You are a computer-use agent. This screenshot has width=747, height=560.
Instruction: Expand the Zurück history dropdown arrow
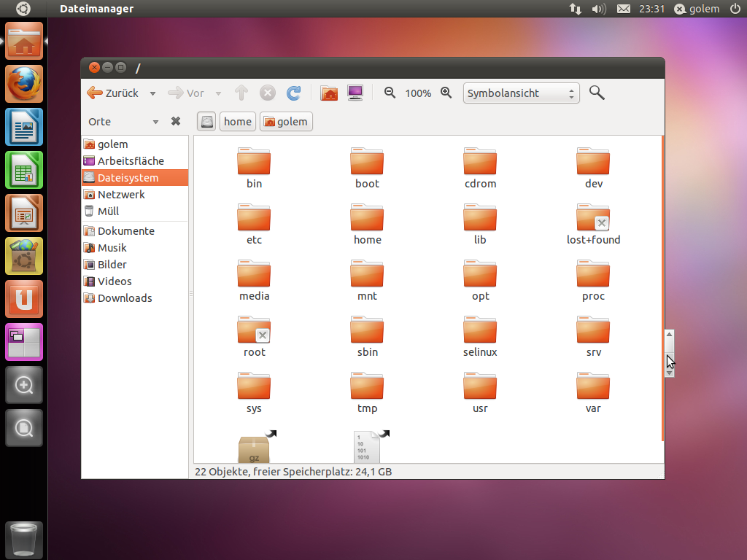152,93
